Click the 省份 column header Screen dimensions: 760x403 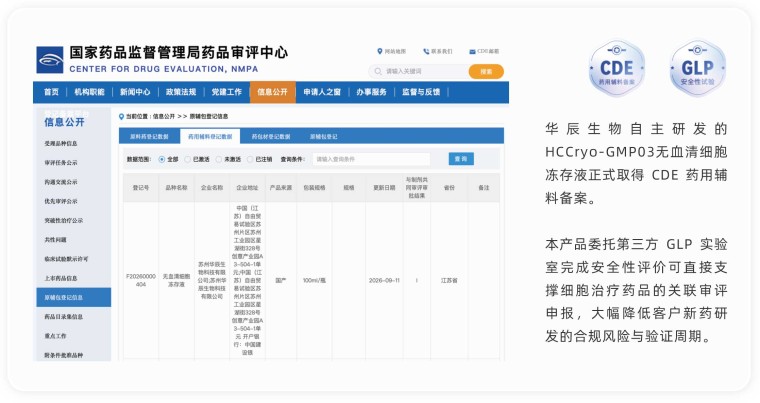point(449,188)
